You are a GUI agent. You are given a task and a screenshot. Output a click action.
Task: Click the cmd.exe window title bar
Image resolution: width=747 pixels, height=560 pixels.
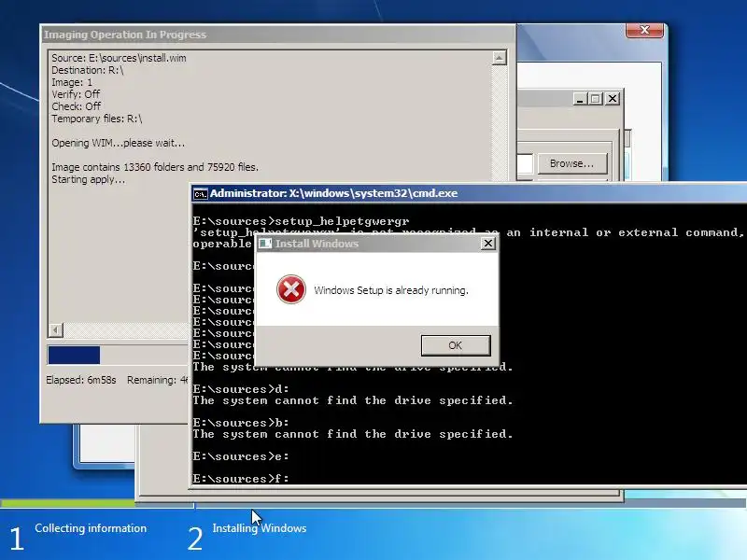(x=469, y=193)
